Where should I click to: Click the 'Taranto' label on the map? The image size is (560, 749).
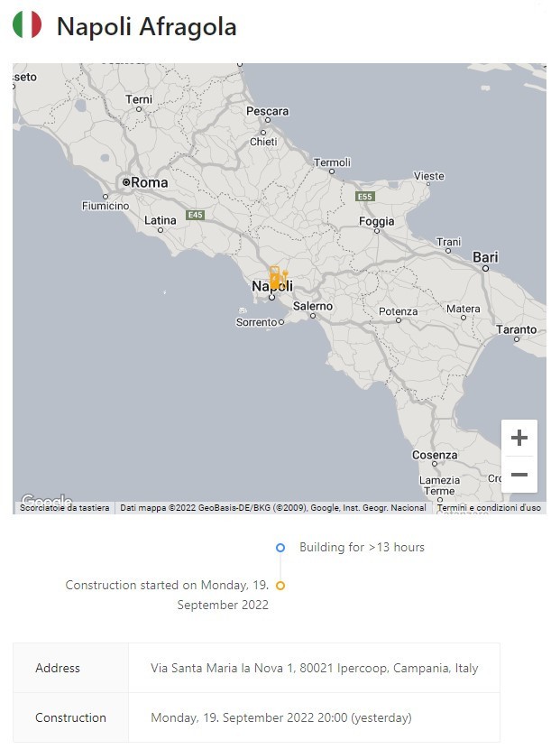pyautogui.click(x=516, y=329)
